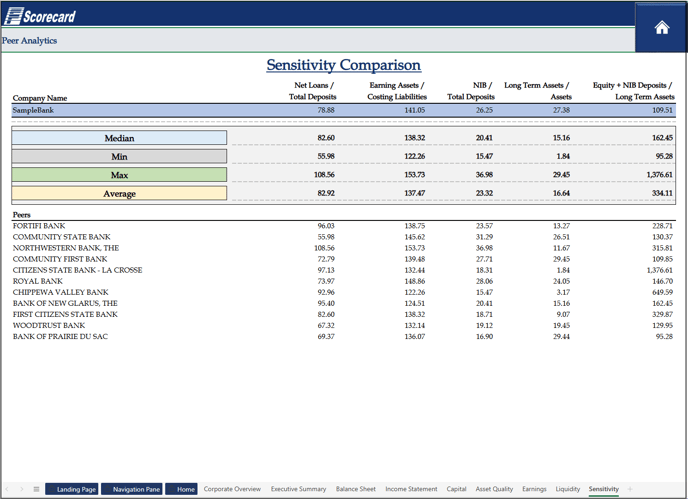
Task: Select the Median label cell
Action: coord(119,138)
